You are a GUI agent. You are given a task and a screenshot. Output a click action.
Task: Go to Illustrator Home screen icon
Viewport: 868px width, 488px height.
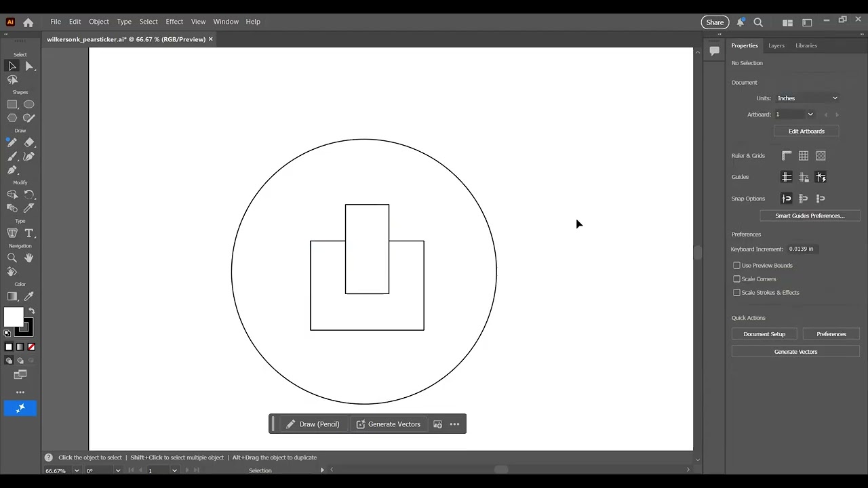(28, 22)
